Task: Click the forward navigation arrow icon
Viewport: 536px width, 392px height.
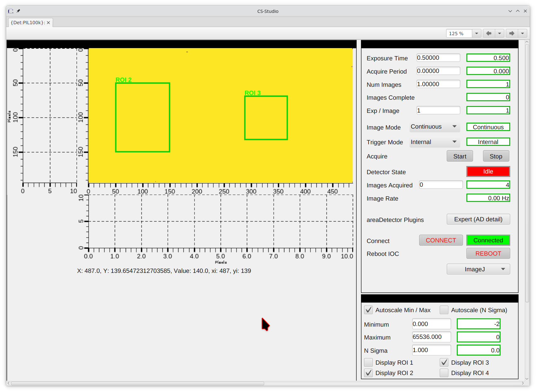Action: tap(512, 33)
